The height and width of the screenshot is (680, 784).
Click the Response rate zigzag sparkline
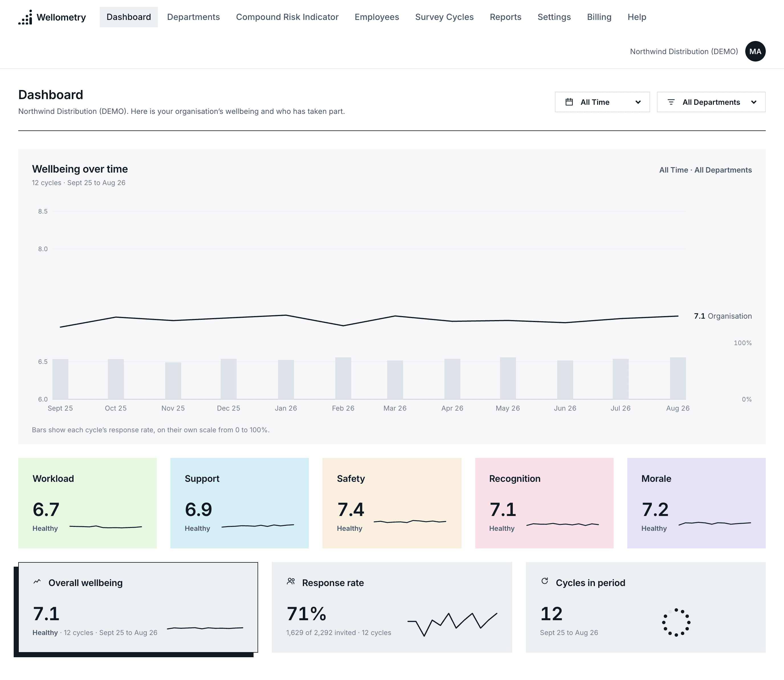pyautogui.click(x=452, y=624)
